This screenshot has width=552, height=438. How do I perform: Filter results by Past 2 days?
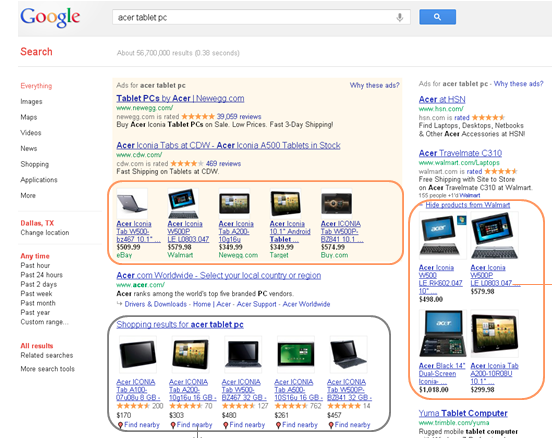(38, 284)
